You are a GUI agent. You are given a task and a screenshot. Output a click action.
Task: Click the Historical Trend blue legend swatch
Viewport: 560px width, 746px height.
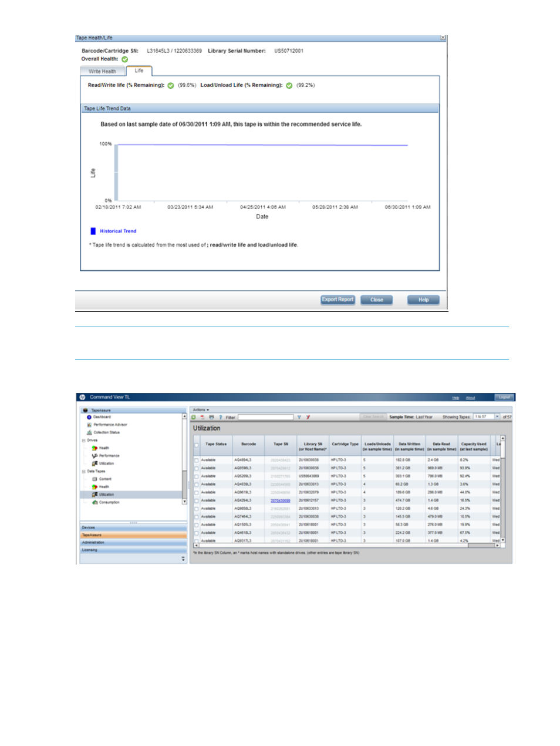point(93,231)
